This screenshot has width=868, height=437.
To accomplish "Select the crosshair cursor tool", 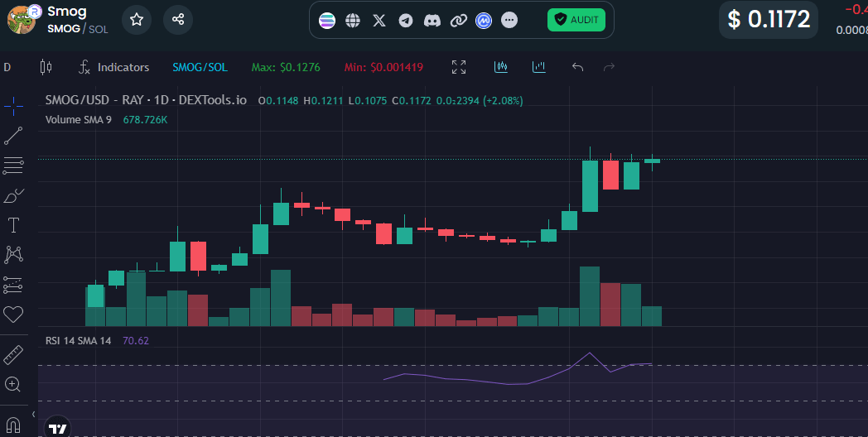I will (13, 106).
